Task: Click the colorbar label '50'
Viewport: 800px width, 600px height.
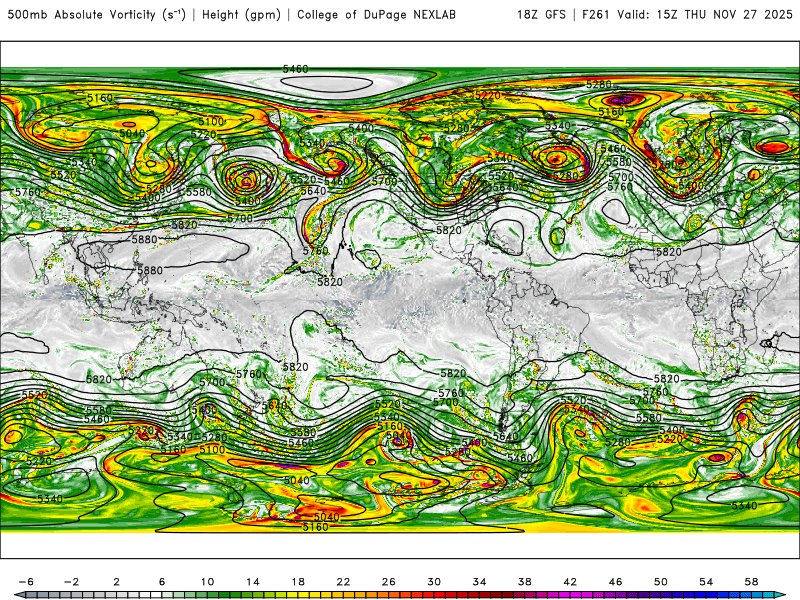Action: point(661,582)
